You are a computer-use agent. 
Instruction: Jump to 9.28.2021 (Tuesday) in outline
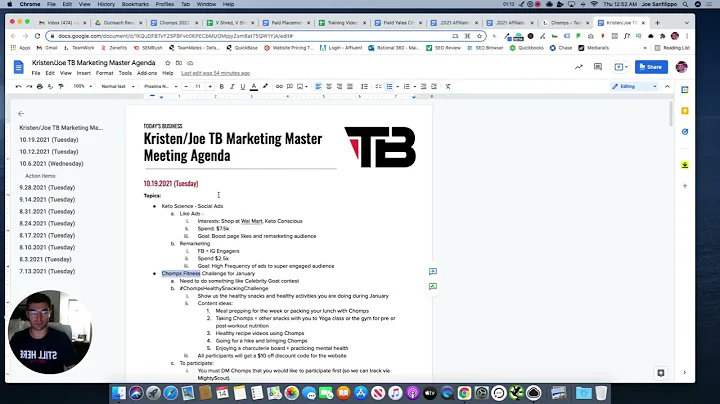pyautogui.click(x=47, y=187)
